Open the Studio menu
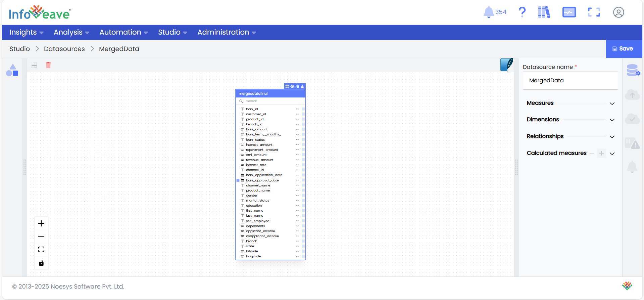The width and height of the screenshot is (644, 300). 172,32
